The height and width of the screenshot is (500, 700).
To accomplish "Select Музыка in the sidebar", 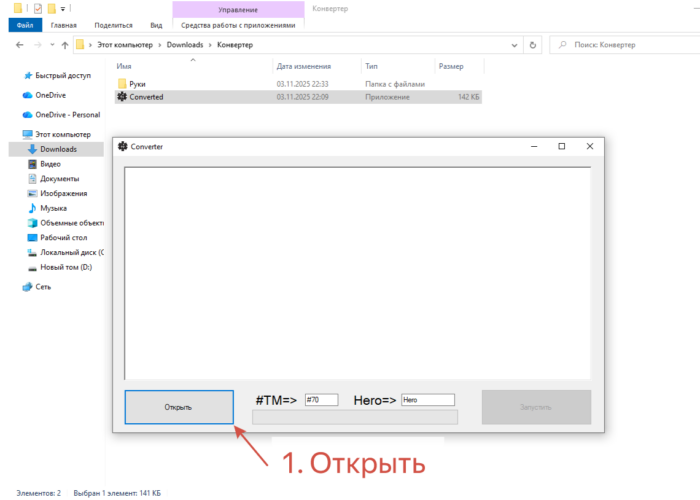I will tap(53, 208).
